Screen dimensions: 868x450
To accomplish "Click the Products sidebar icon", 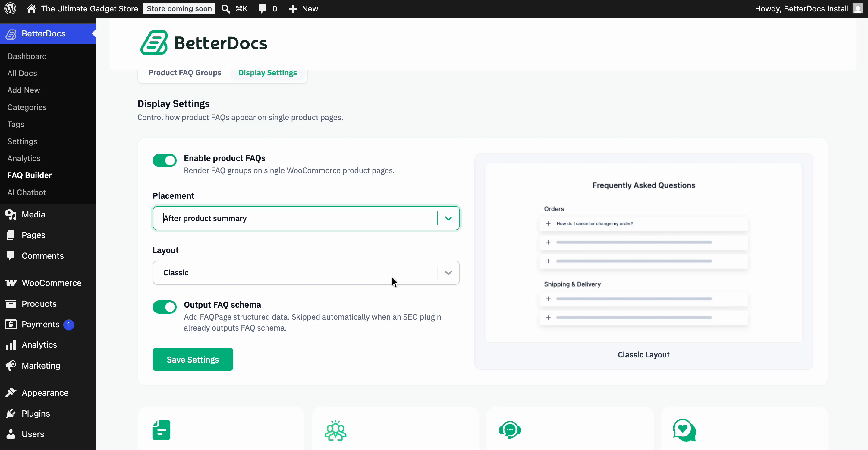I will pyautogui.click(x=11, y=304).
